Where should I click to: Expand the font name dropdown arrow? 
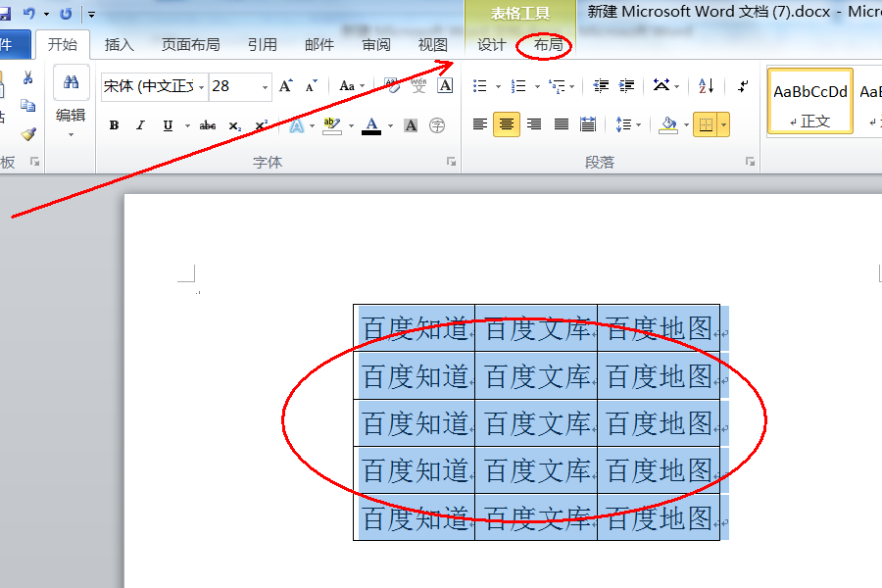[201, 87]
